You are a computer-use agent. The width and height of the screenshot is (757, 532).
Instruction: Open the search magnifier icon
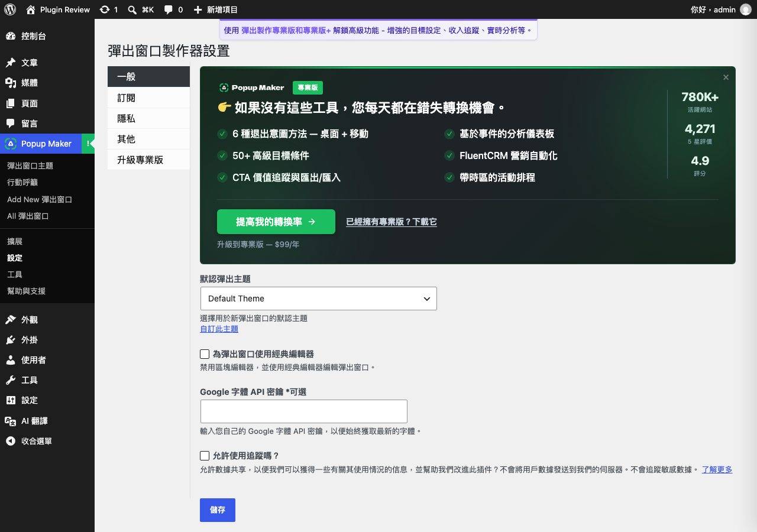[x=133, y=9]
